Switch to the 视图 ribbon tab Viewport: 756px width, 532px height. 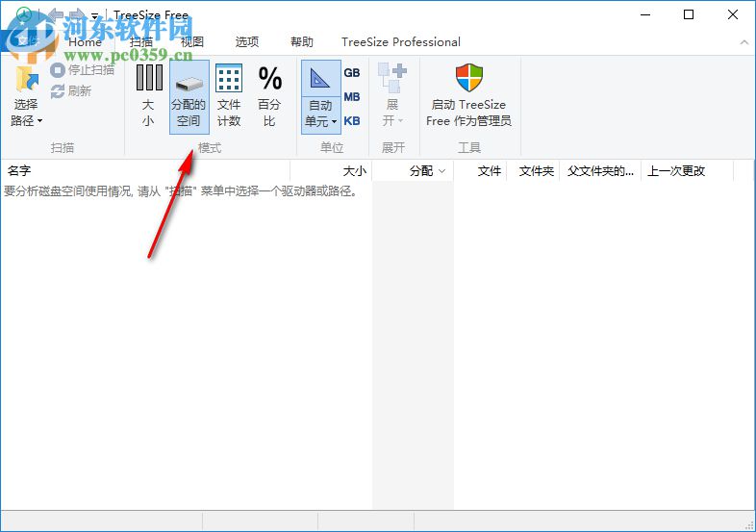pyautogui.click(x=192, y=42)
